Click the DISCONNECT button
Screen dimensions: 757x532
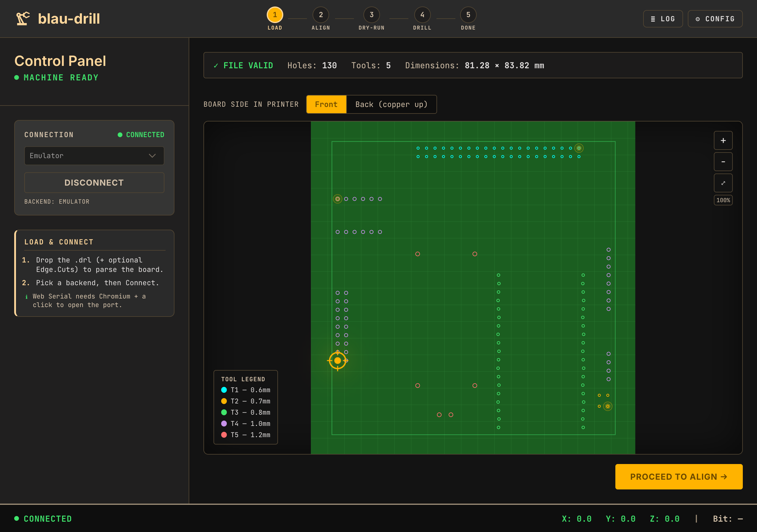94,183
